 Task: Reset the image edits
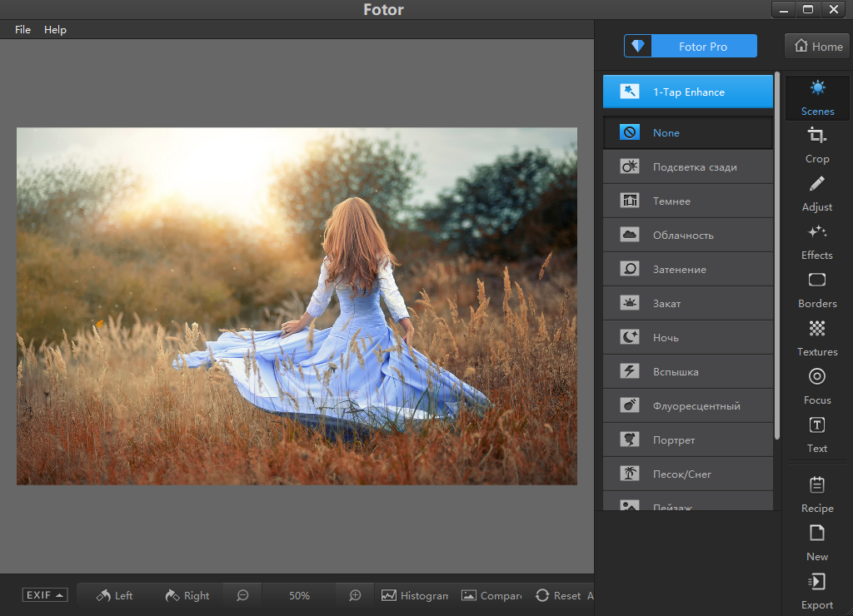tap(558, 596)
